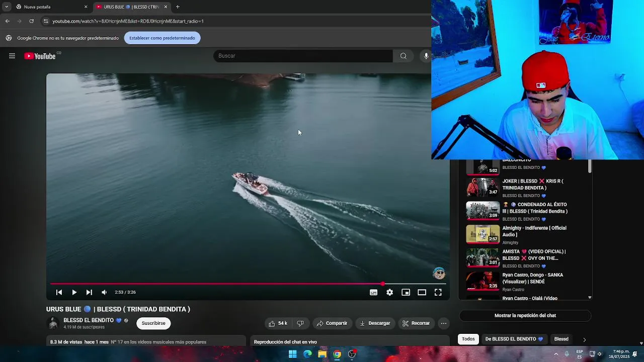Open Google Chrome from taskbar

[337, 354]
